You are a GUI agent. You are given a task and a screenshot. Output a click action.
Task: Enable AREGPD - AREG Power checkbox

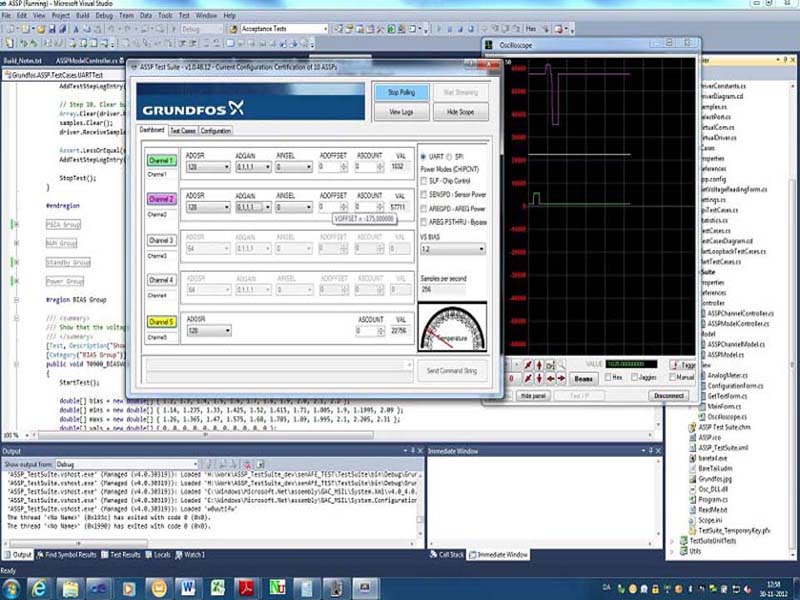(x=423, y=208)
